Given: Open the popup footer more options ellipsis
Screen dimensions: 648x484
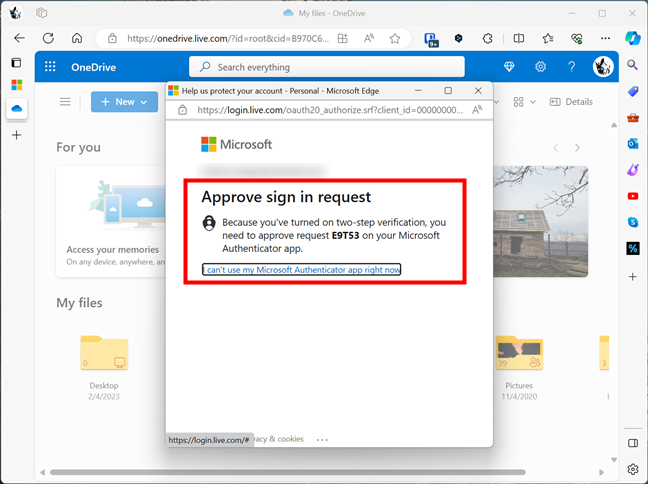Looking at the screenshot, I should click(x=322, y=440).
